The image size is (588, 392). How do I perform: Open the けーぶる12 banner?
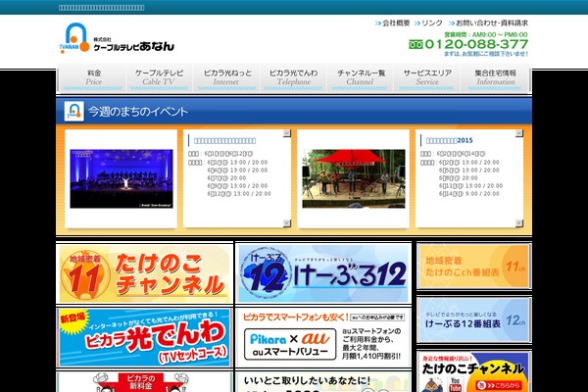322,273
